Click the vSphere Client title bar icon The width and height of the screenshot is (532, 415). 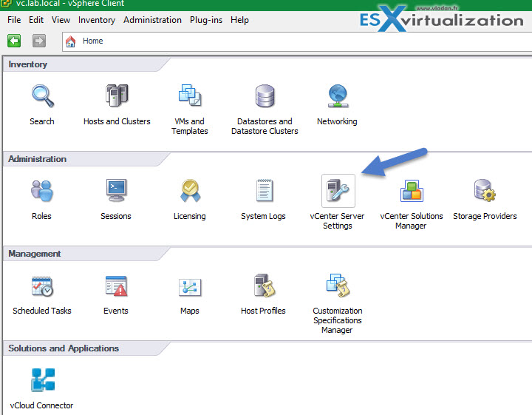pyautogui.click(x=6, y=4)
